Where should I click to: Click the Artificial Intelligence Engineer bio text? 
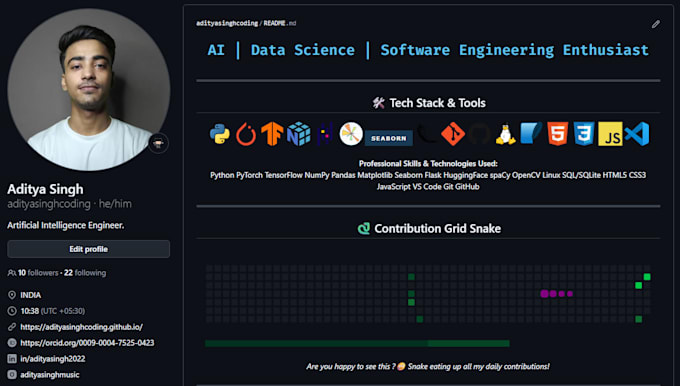click(x=66, y=225)
